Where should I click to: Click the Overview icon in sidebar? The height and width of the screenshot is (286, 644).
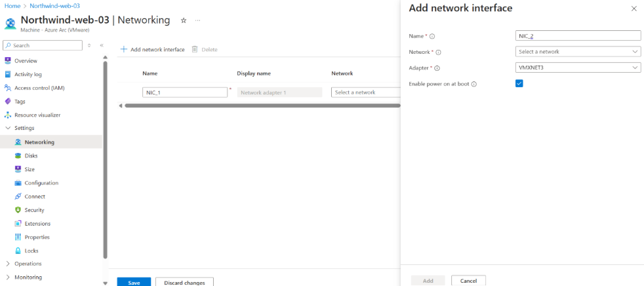click(7, 61)
